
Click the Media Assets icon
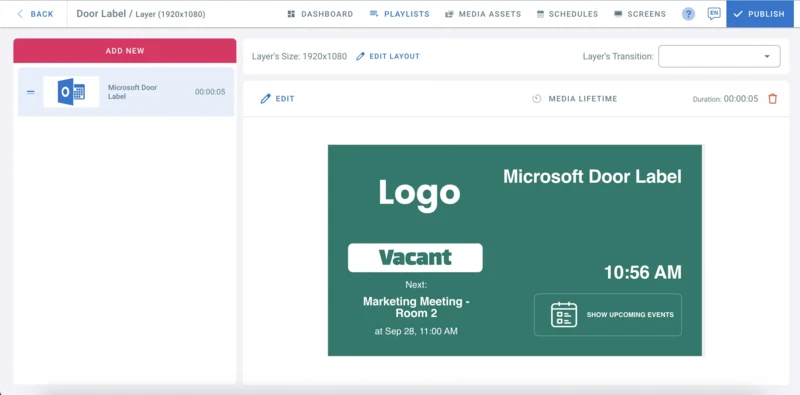click(x=449, y=14)
